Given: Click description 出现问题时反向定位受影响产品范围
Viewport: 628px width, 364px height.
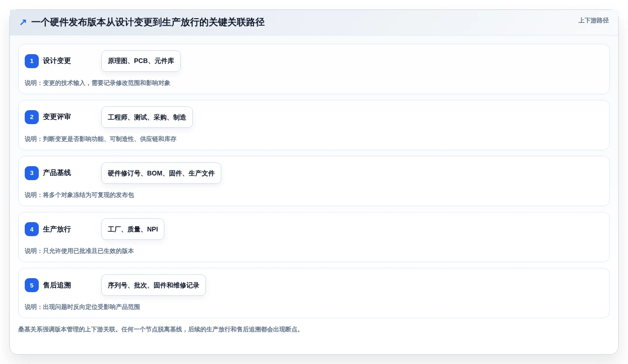Looking at the screenshot, I should (92, 307).
